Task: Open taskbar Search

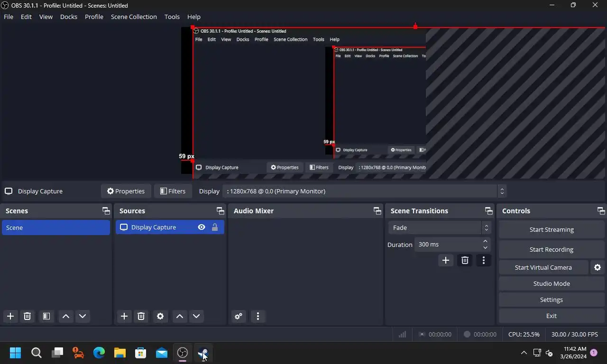Action: pos(37,353)
